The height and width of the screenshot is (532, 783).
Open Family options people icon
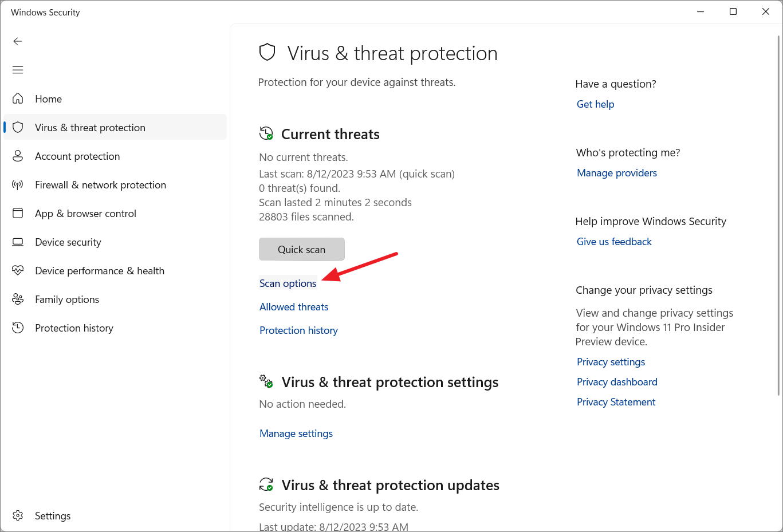coord(18,299)
